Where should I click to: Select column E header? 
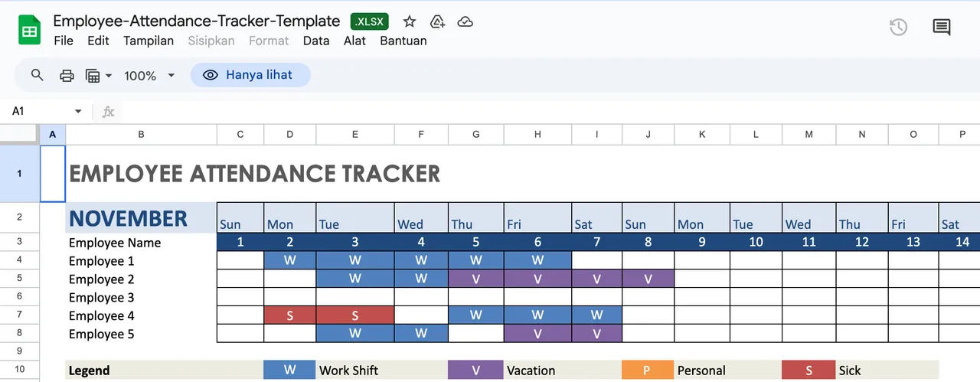point(355,134)
